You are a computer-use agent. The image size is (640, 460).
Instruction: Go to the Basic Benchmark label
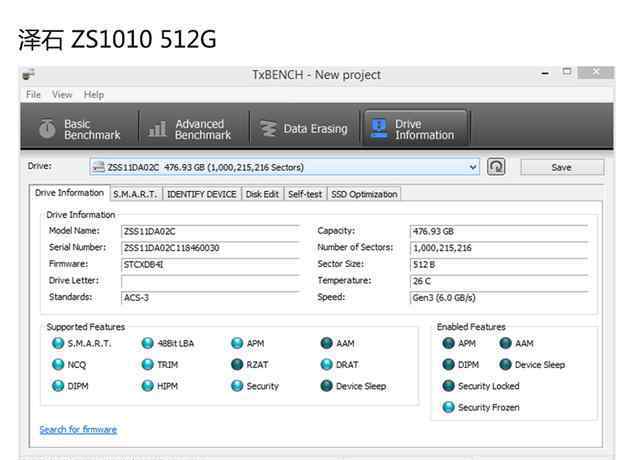pos(92,129)
